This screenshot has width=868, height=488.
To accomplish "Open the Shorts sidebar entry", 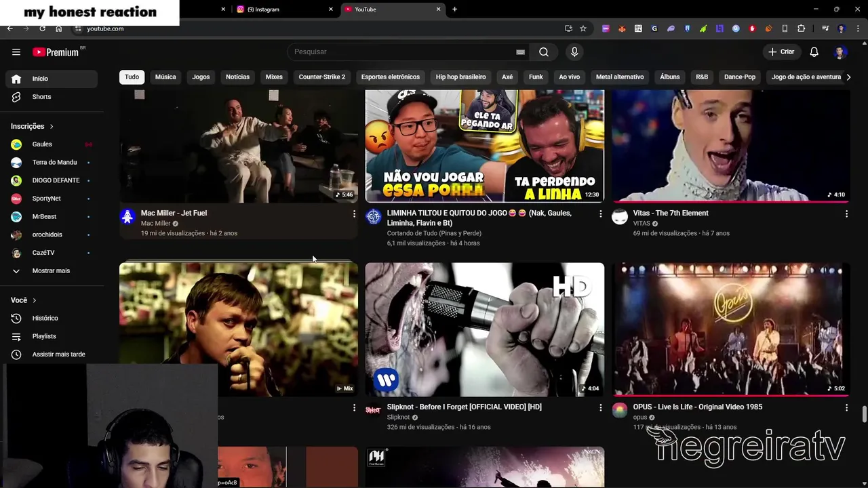I will [52, 97].
